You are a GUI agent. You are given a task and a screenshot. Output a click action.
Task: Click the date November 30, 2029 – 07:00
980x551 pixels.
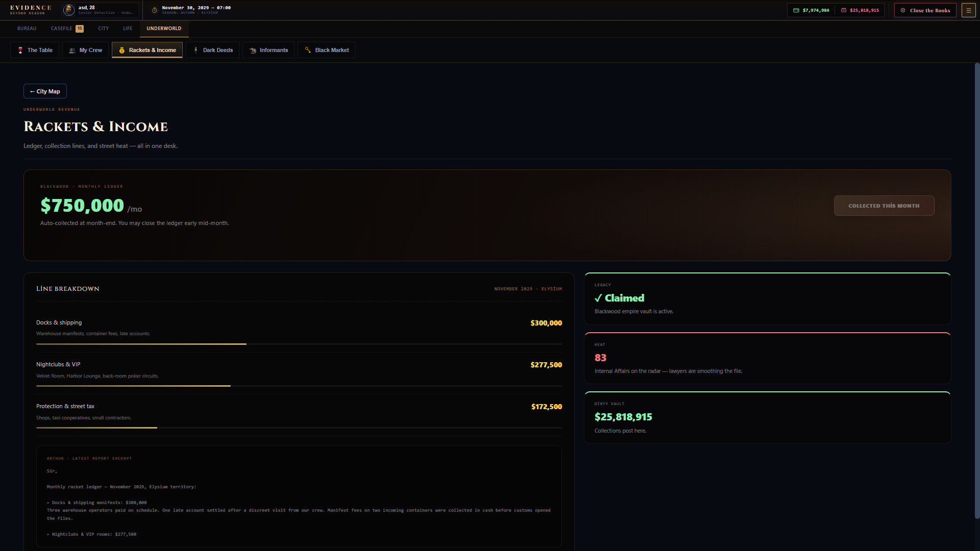197,8
